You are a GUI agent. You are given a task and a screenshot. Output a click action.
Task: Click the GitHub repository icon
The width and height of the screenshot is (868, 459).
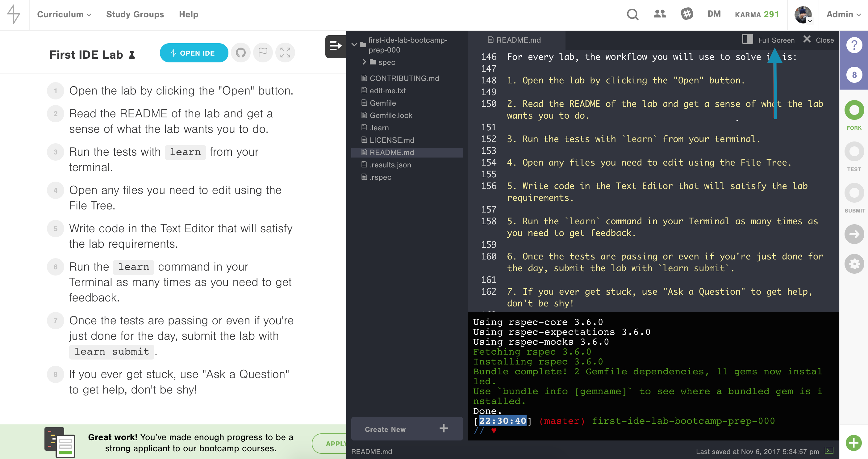click(x=240, y=53)
